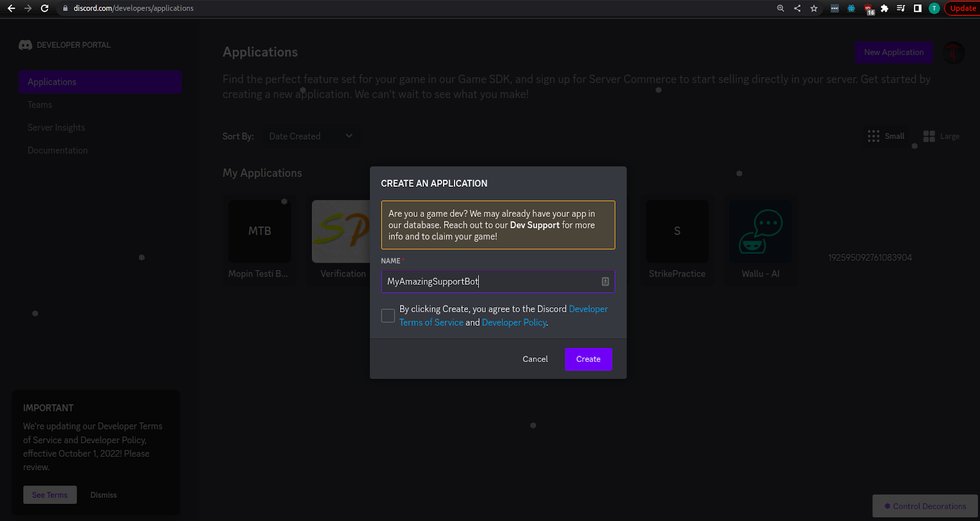The width and height of the screenshot is (980, 521).
Task: Switch to Large grid view
Action: point(941,136)
